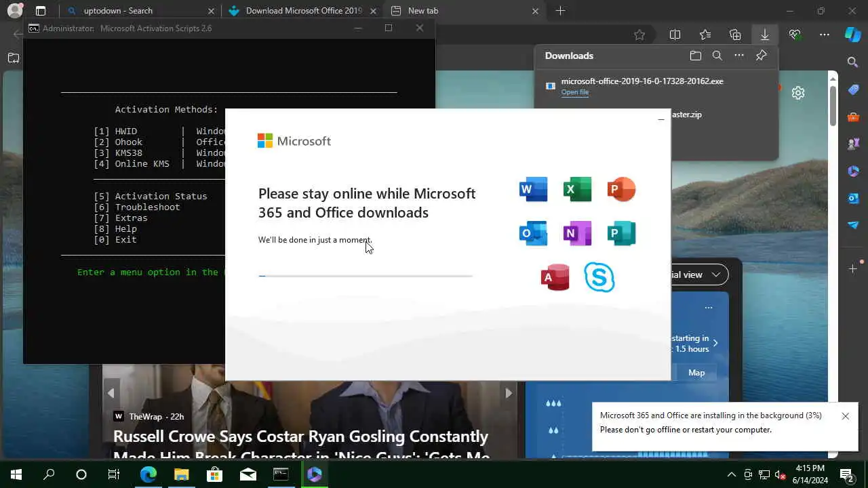Open a new browser tab
868x488 pixels.
coord(560,11)
